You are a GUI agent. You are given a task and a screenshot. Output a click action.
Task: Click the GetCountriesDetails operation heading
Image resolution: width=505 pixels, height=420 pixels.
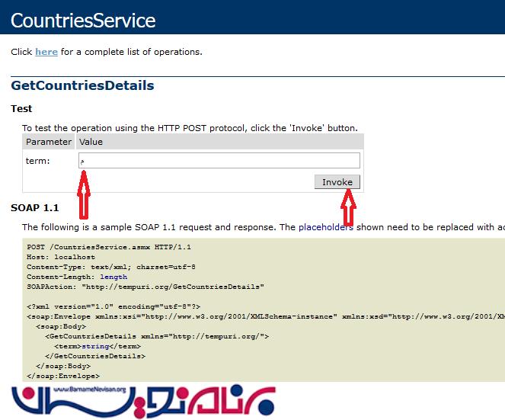82,85
